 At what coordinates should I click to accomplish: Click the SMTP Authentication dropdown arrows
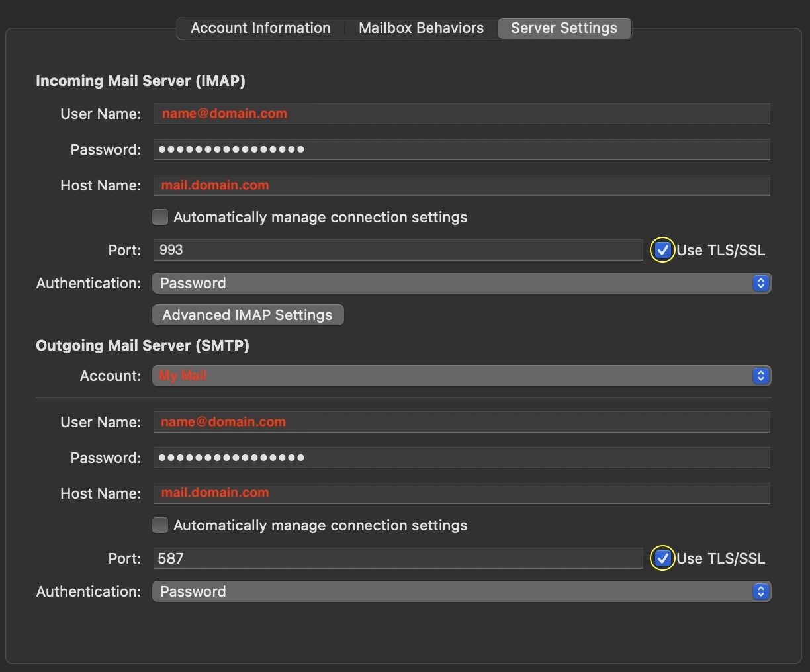pos(761,591)
